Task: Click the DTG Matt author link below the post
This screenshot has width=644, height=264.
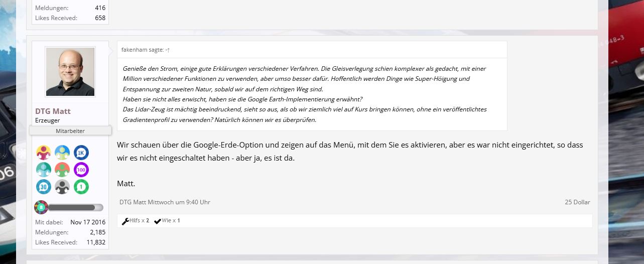Action: coord(133,202)
